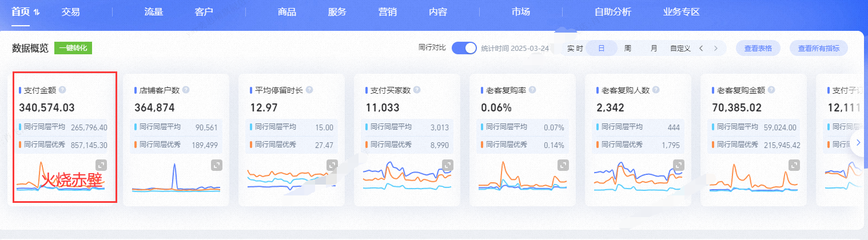Open help icon beside 店铺客户数
Viewport: 868px width, 240px height.
[x=186, y=90]
